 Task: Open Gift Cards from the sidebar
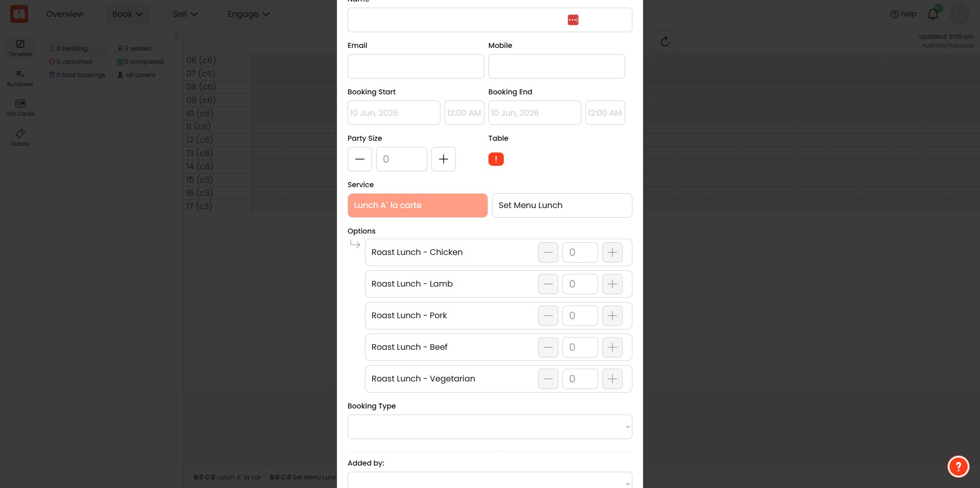pyautogui.click(x=20, y=108)
